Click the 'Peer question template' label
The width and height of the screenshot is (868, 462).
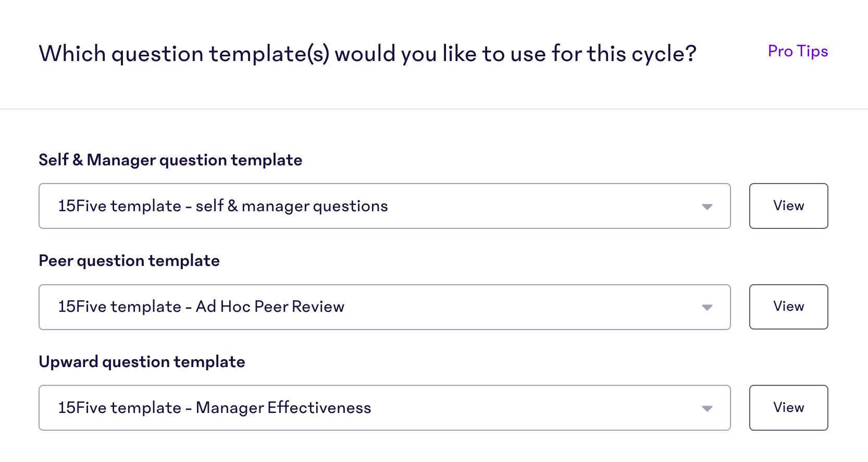(129, 261)
